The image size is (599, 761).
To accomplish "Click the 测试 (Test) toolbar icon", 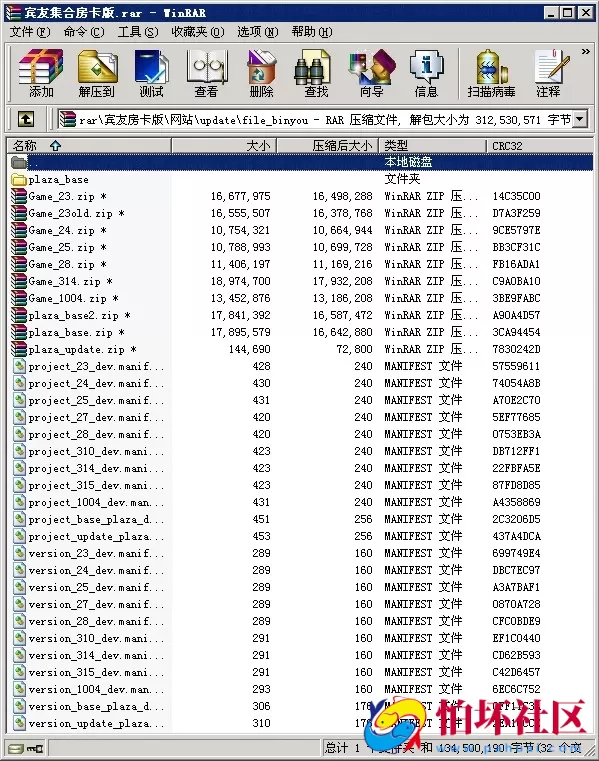I will pyautogui.click(x=151, y=73).
